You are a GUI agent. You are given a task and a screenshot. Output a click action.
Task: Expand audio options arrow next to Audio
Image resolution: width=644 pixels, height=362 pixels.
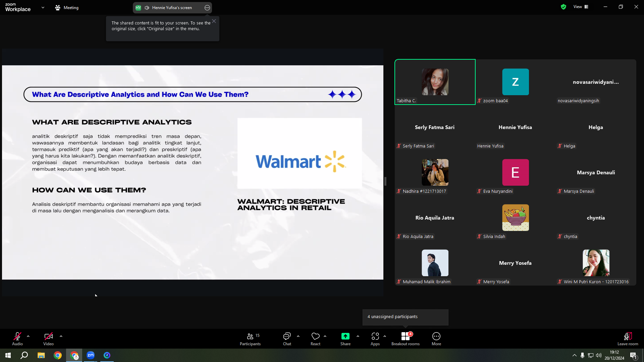(28, 336)
